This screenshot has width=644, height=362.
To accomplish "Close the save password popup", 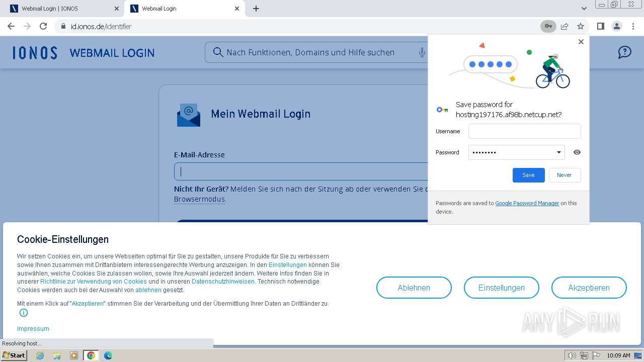I will pyautogui.click(x=581, y=42).
